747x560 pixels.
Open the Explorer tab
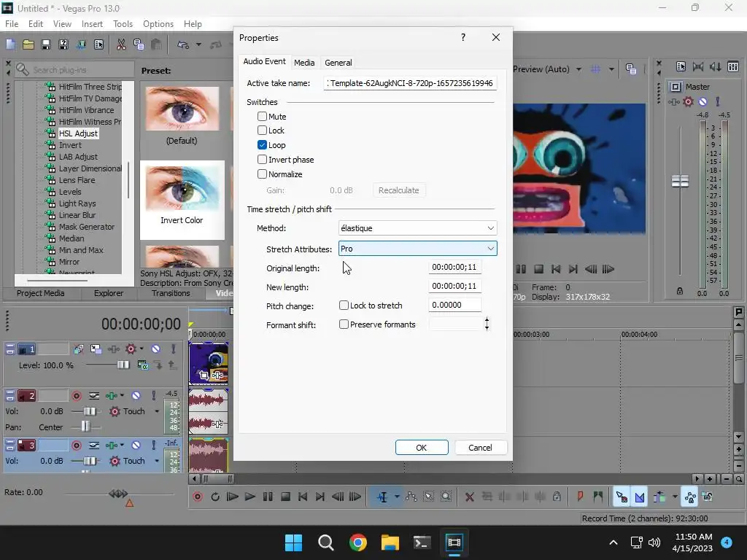pos(109,293)
